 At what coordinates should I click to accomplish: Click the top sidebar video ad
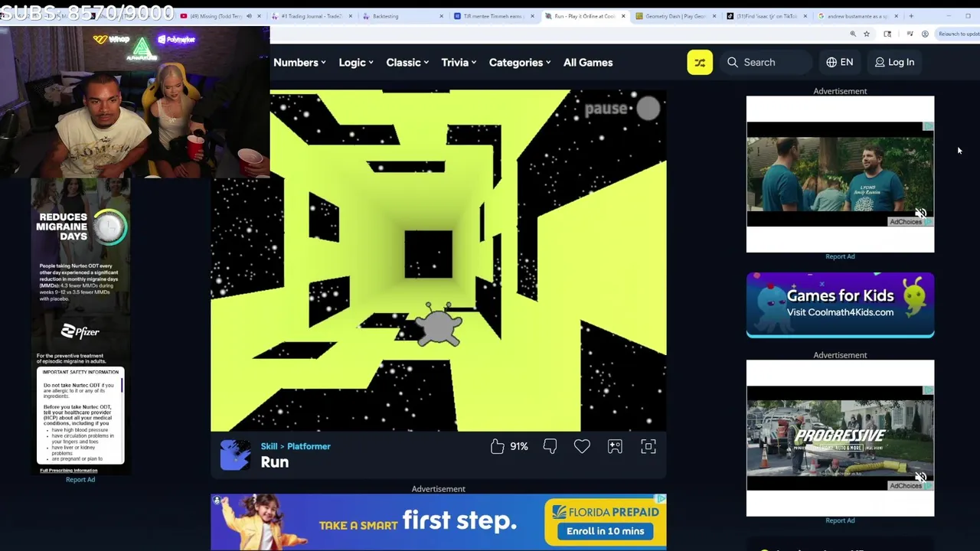pos(840,174)
